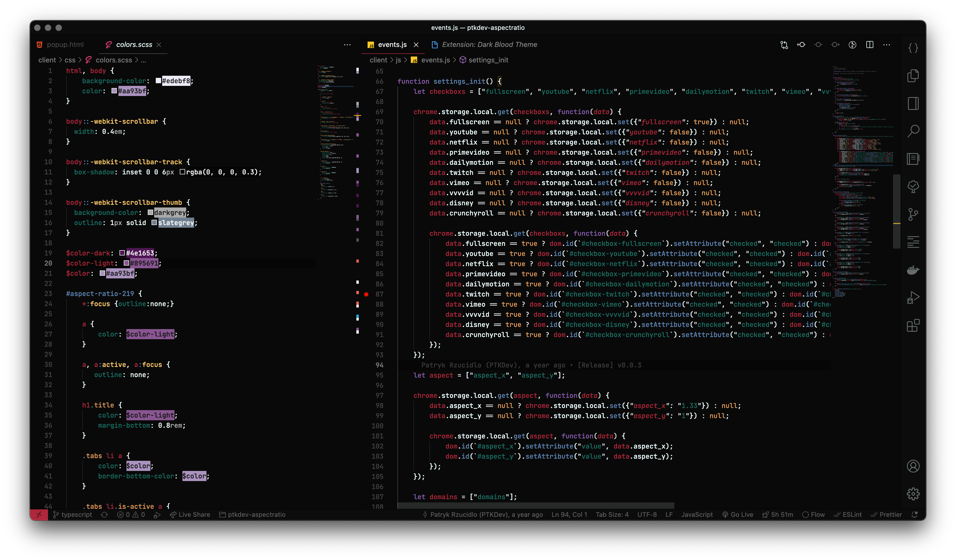Click the #4e1653 color swatch
The width and height of the screenshot is (956, 560).
click(x=122, y=253)
